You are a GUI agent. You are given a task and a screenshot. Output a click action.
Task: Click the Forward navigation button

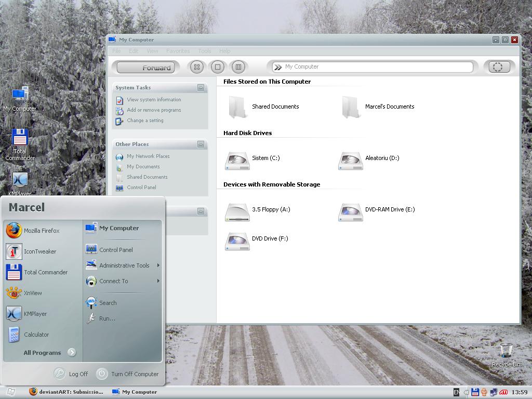145,67
